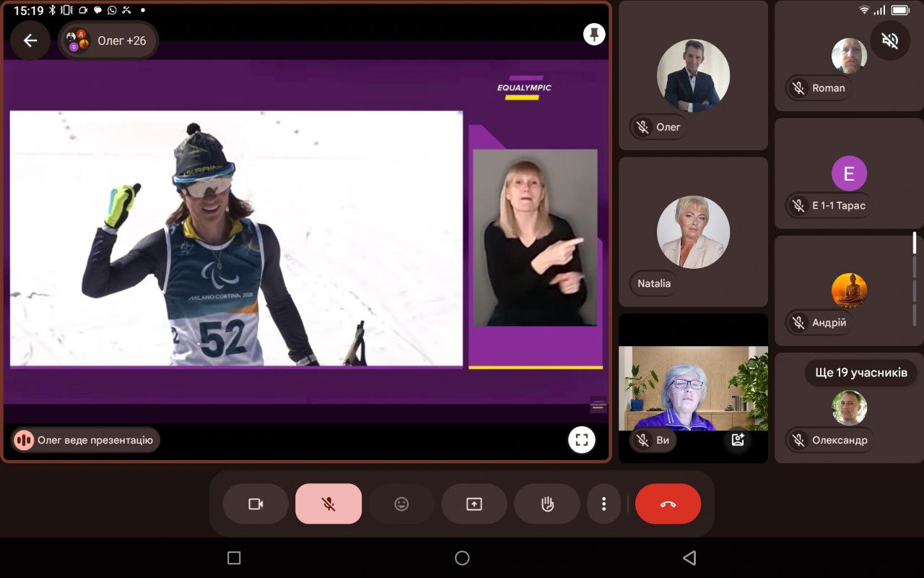This screenshot has height=578, width=924.
Task: Enter fullscreen for the presentation
Action: pyautogui.click(x=582, y=439)
